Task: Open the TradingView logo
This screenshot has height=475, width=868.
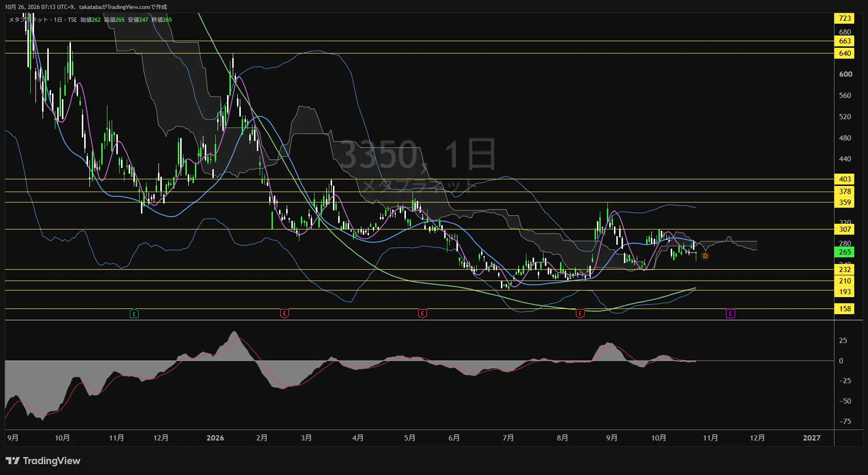Action: click(43, 461)
